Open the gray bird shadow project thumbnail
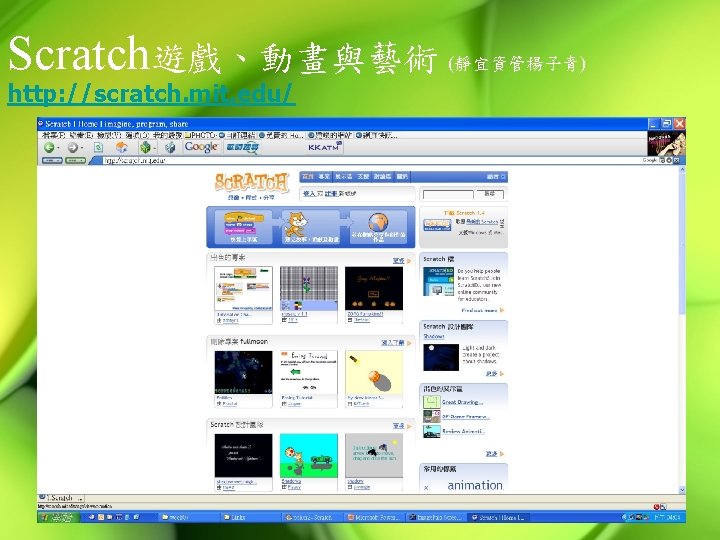Screen dimensions: 720x540 click(374, 456)
